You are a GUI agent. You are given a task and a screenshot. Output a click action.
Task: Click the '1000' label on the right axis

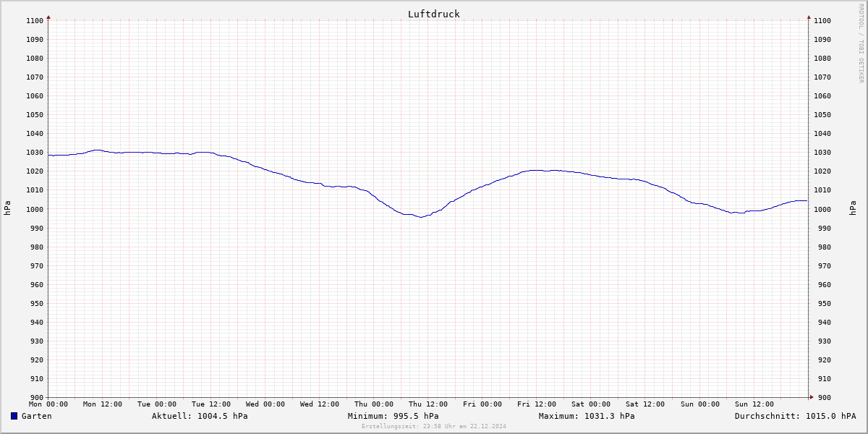pos(822,209)
